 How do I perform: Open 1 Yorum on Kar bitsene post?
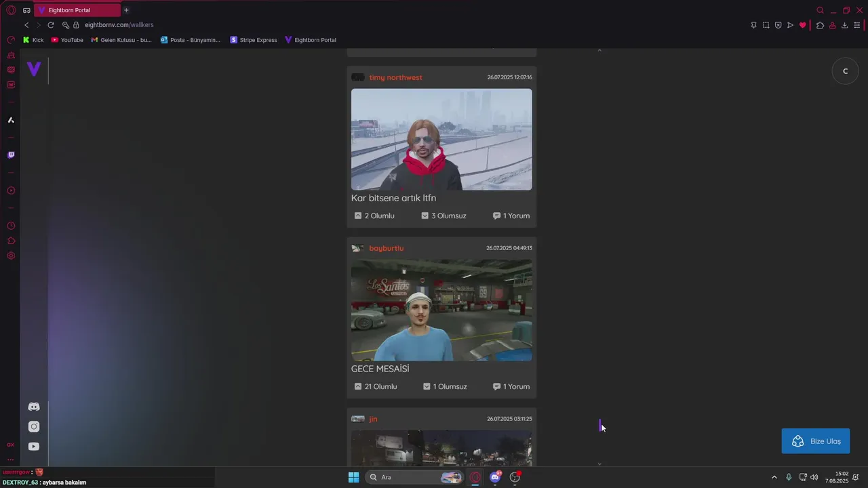click(511, 216)
